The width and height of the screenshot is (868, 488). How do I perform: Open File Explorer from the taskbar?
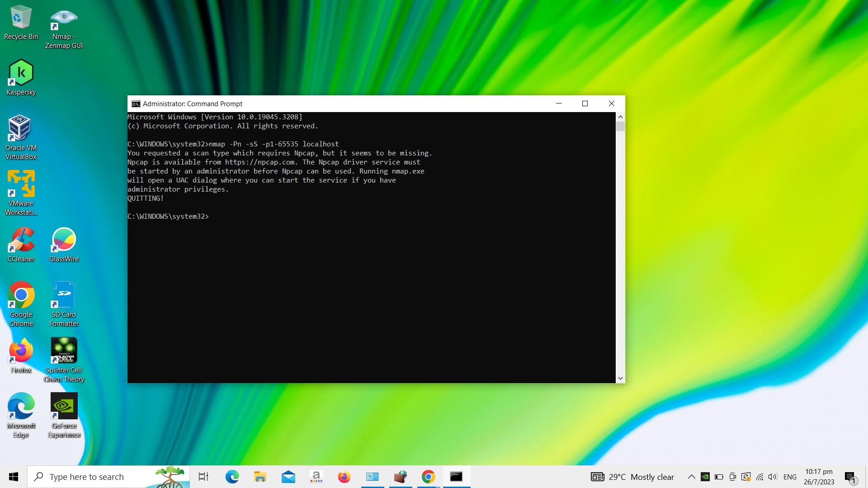pyautogui.click(x=260, y=477)
